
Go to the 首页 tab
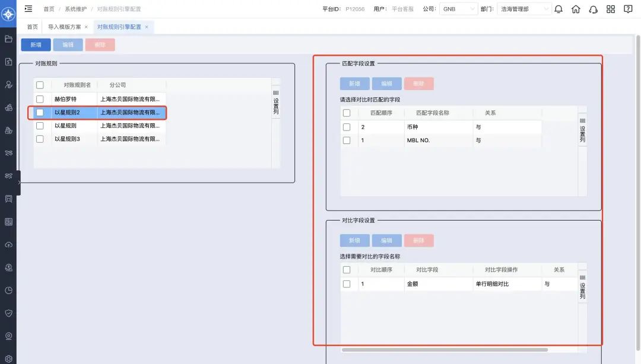[32, 27]
